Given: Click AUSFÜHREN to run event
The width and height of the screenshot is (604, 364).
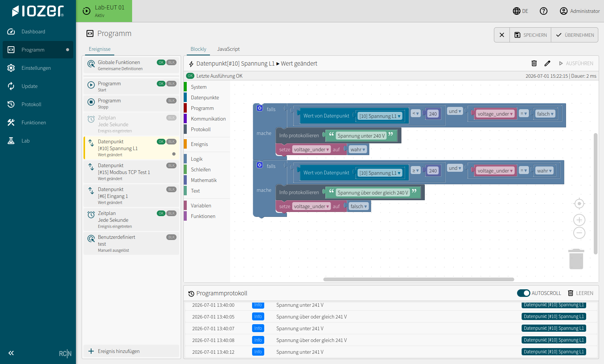Looking at the screenshot, I should point(576,63).
